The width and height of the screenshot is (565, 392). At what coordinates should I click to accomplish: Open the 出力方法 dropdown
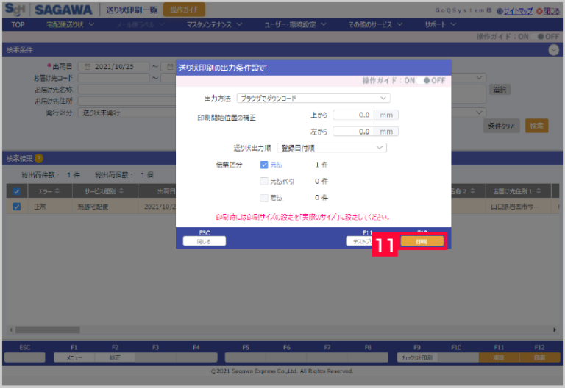tap(313, 98)
